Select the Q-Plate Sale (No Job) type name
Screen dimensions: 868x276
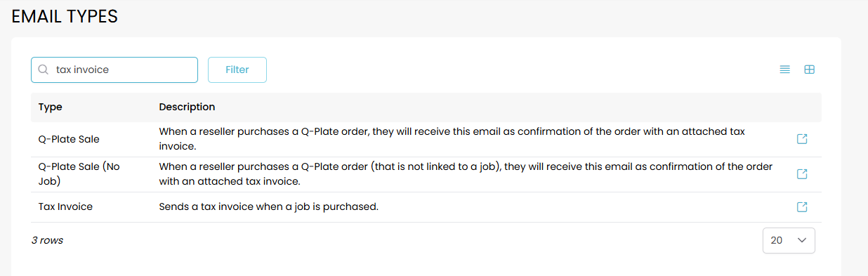(x=79, y=174)
